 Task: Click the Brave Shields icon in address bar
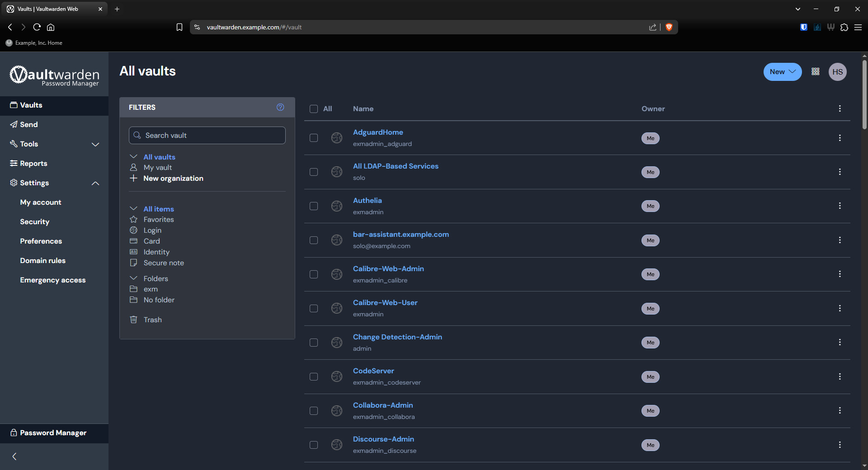(x=669, y=27)
